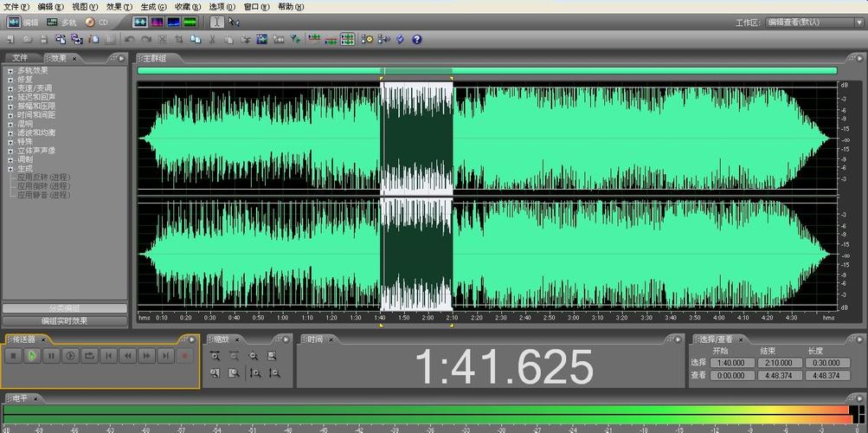Toggle the Loop playback button
The height and width of the screenshot is (433, 868).
pyautogui.click(x=89, y=355)
